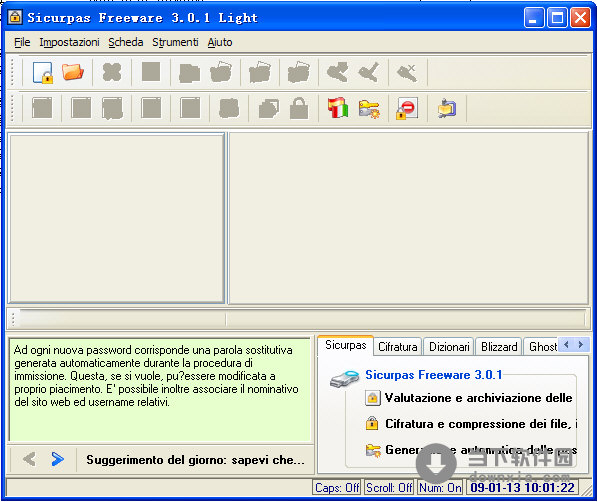Select Cifratura e compressione dei file entry
597x502 pixels.
click(480, 424)
